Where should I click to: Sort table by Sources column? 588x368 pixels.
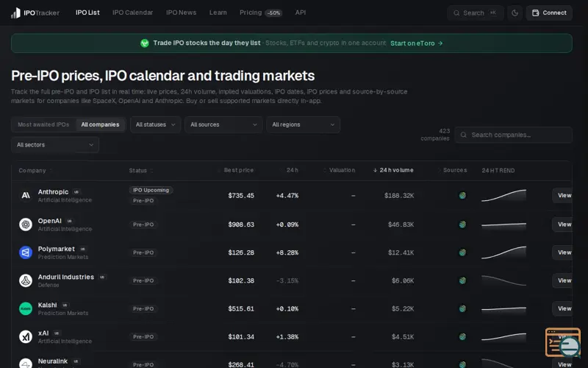454,170
